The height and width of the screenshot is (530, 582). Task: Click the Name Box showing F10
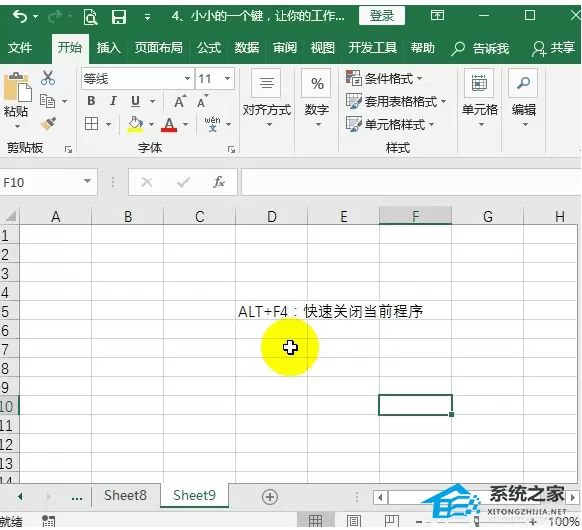[x=41, y=182]
